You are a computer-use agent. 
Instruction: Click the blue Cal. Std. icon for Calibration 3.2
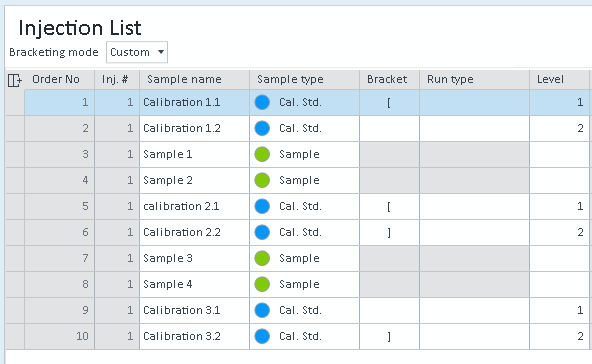[262, 336]
